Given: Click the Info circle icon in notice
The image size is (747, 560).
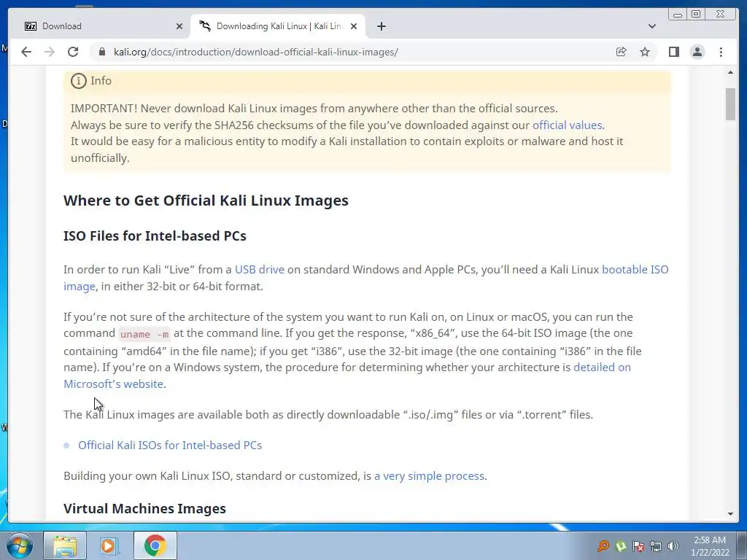Looking at the screenshot, I should (x=79, y=81).
